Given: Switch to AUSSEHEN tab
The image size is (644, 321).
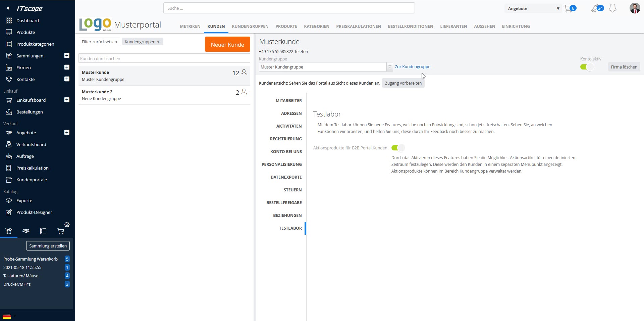Looking at the screenshot, I should (484, 26).
